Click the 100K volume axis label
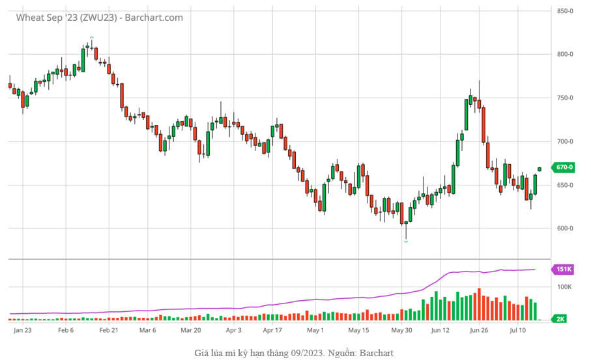 564,287
